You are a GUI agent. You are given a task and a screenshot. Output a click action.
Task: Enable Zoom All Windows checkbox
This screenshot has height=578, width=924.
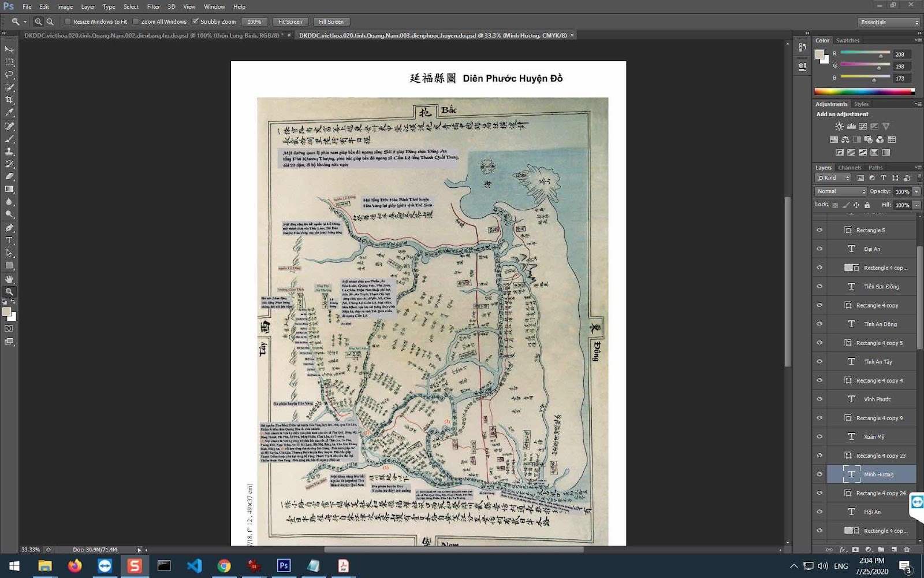[136, 21]
